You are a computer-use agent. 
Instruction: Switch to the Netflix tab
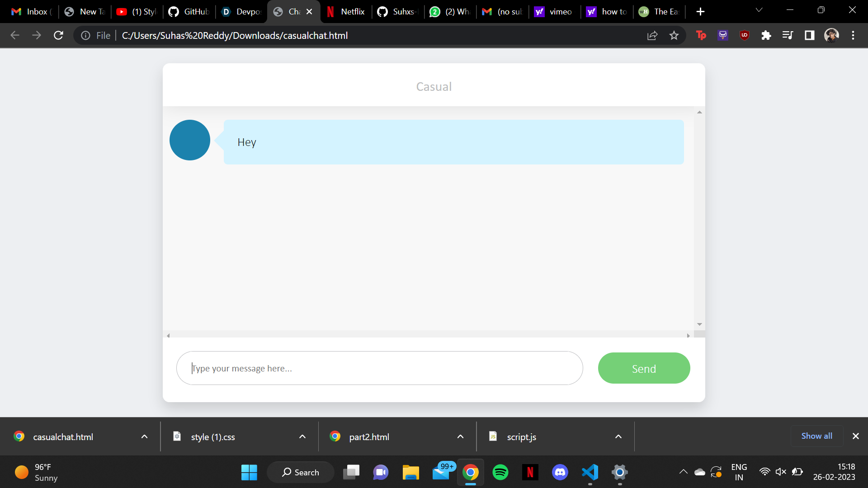[346, 12]
